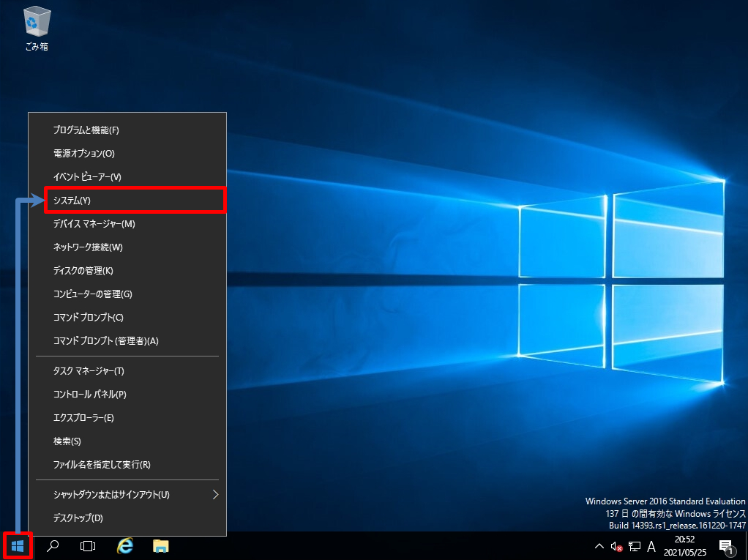Choose ネットワーク接続(W)

pyautogui.click(x=127, y=247)
